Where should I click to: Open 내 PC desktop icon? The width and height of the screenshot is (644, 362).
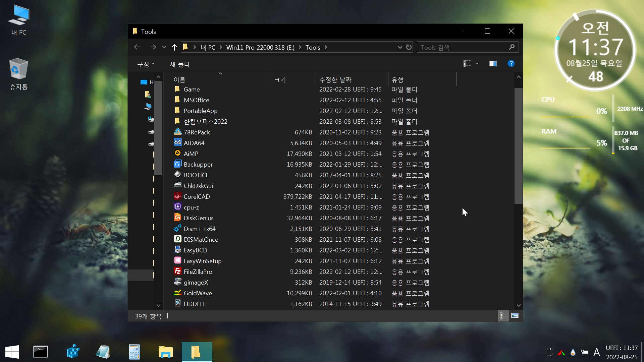click(19, 20)
